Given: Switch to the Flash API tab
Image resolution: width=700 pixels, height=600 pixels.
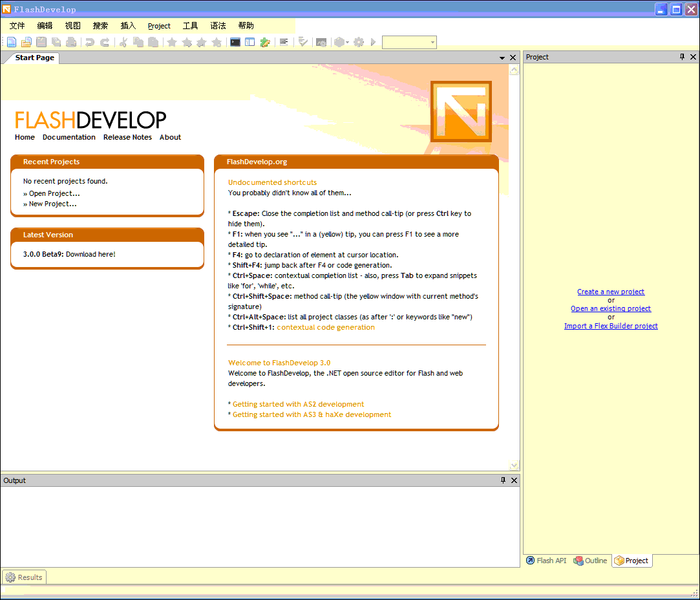Looking at the screenshot, I should [x=546, y=561].
